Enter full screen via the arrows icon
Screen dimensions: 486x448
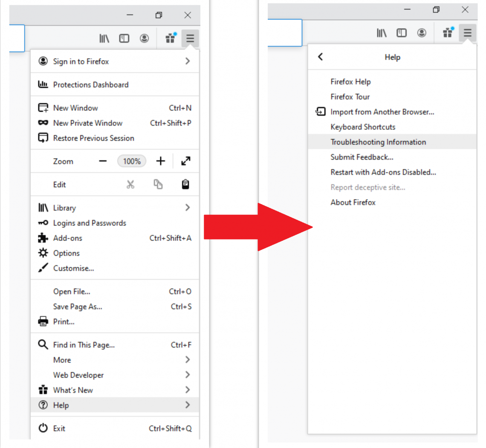(x=185, y=161)
